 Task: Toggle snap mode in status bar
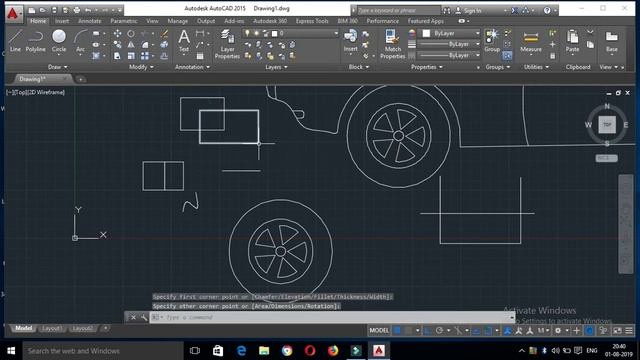[x=408, y=331]
